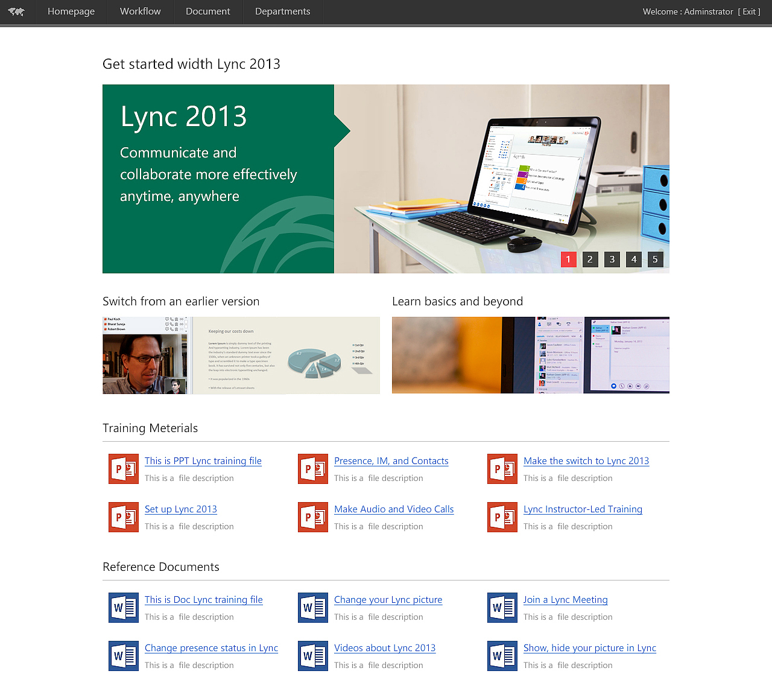Switch to banner slide 3
This screenshot has height=700, width=772.
612,259
